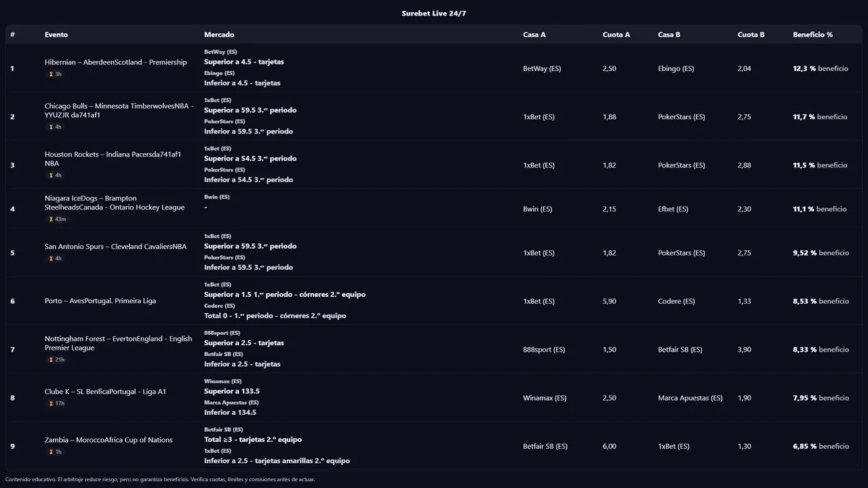
Task: Click the Casa B column header
Action: coord(669,35)
